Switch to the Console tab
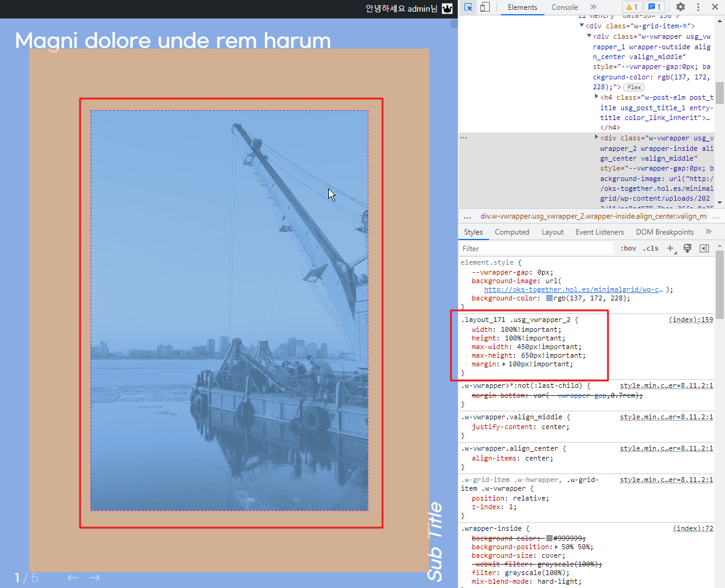Viewport: 725px width, 588px height. coord(565,7)
